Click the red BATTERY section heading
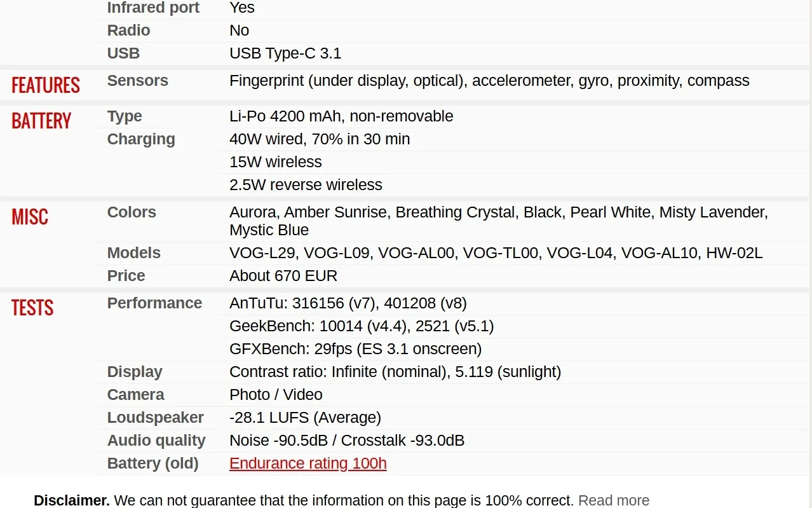812x508 pixels. (41, 121)
